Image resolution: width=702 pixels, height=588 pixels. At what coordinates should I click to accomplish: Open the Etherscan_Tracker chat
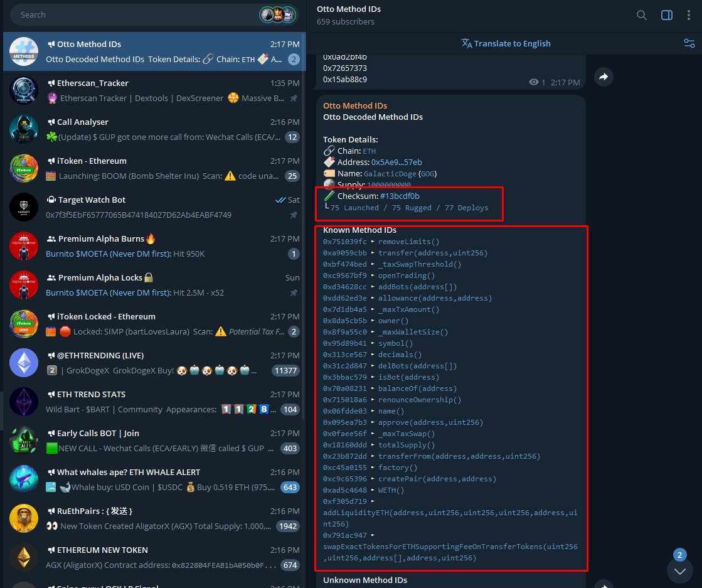(154, 90)
